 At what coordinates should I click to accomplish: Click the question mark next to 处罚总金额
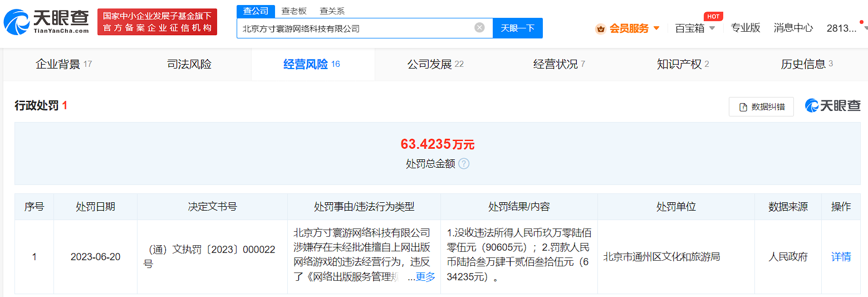[x=464, y=164]
